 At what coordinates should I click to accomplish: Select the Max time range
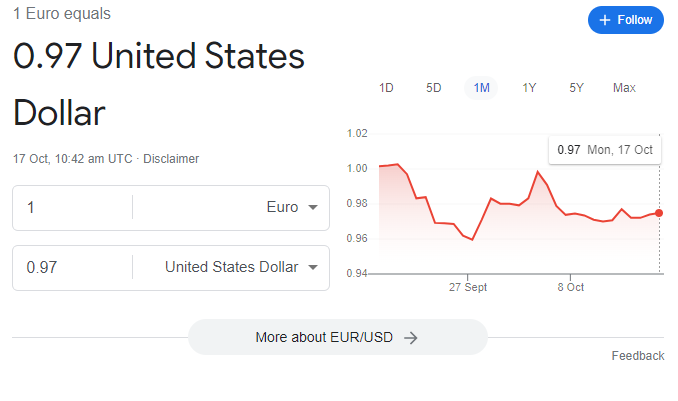(x=624, y=88)
